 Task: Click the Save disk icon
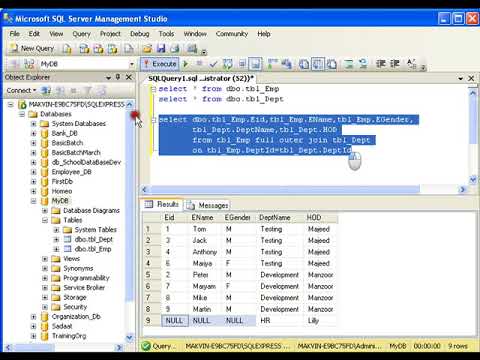point(161,49)
